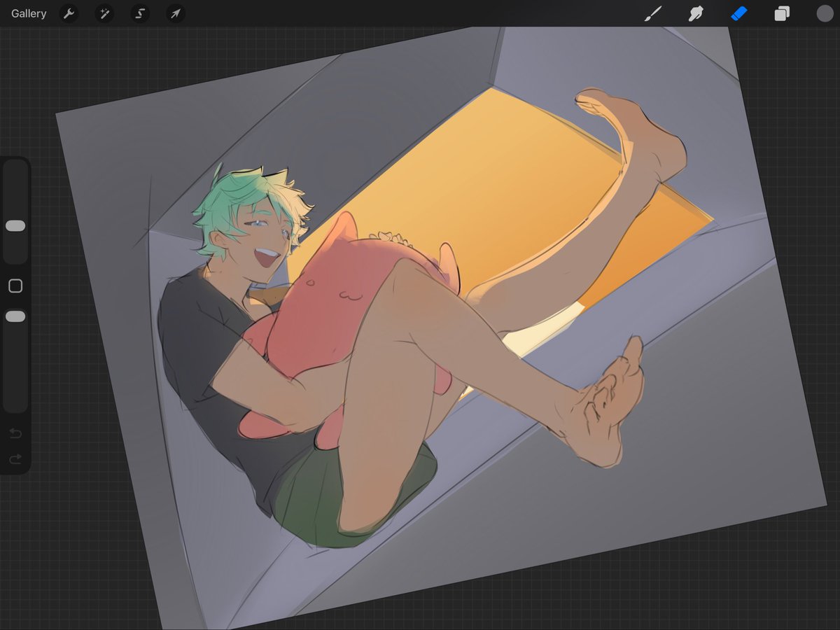Redo the last action
The height and width of the screenshot is (630, 840).
15,459
